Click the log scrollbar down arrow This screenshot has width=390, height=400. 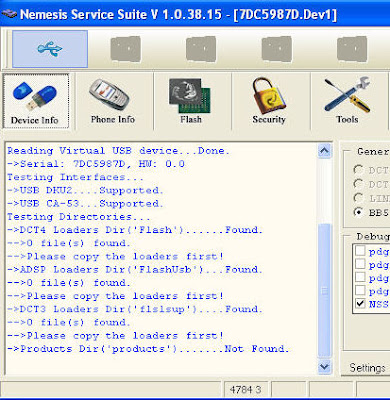coord(324,367)
